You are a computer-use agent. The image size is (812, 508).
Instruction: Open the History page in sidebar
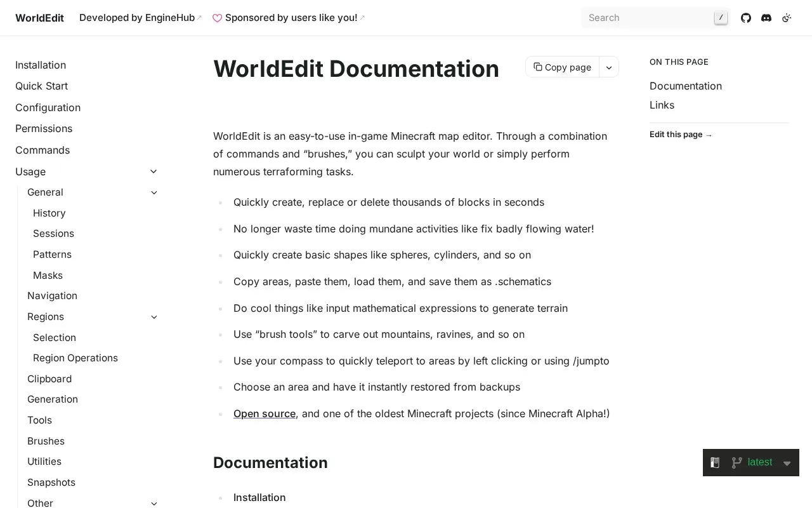49,213
